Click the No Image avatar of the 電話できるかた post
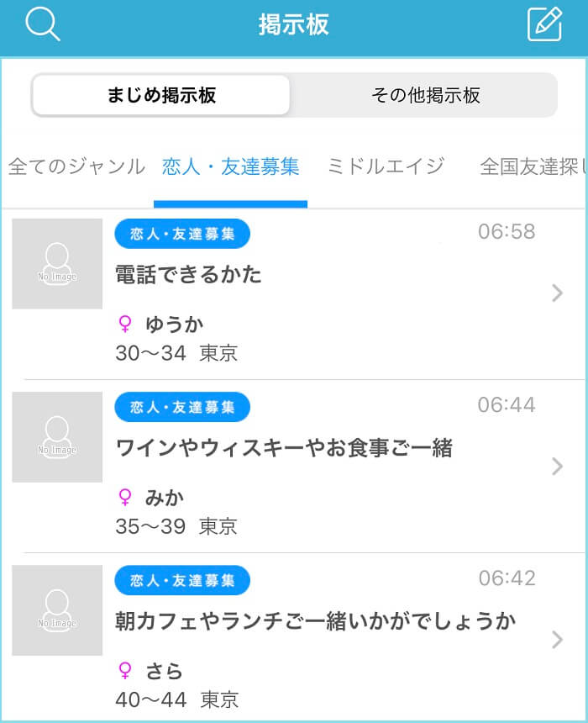 pos(57,263)
